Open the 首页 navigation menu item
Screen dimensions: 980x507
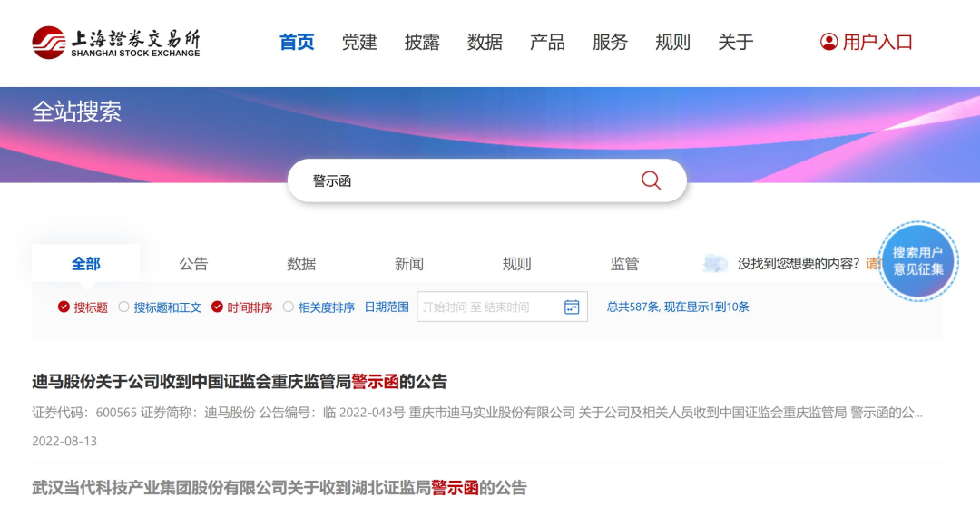click(297, 42)
